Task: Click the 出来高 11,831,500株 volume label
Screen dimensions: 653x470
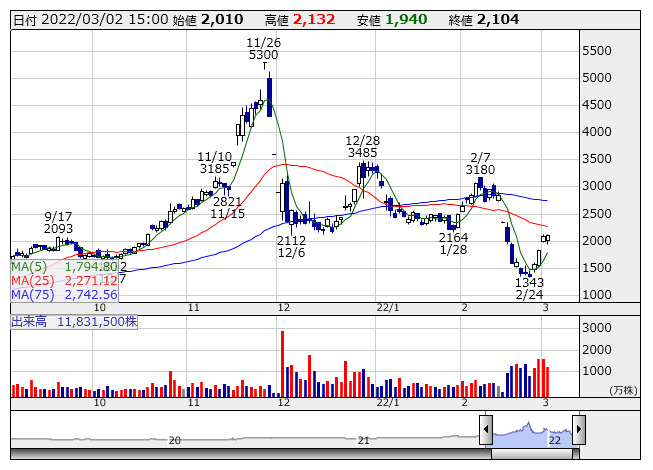Action: (74, 322)
